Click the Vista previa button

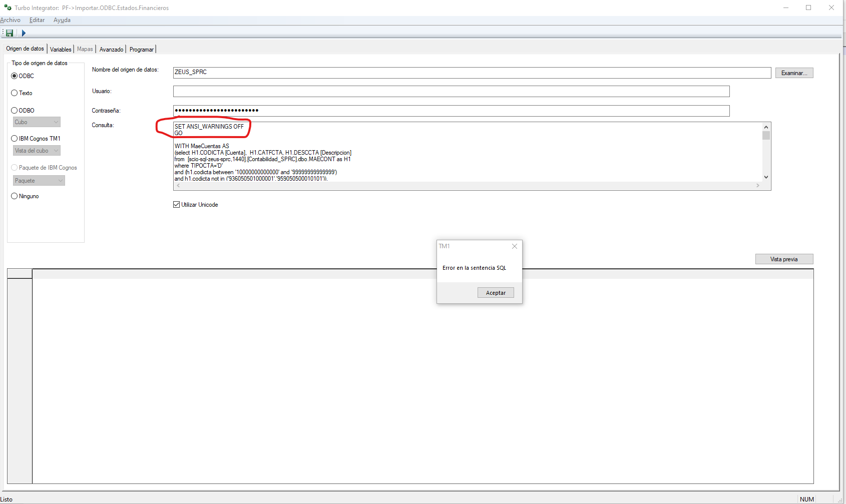[x=784, y=259]
